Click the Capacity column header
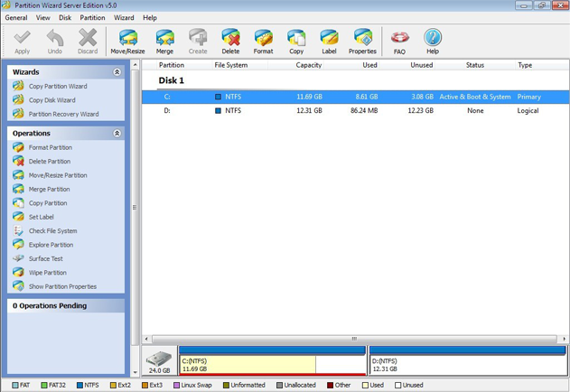This screenshot has height=392, width=570. click(x=308, y=65)
